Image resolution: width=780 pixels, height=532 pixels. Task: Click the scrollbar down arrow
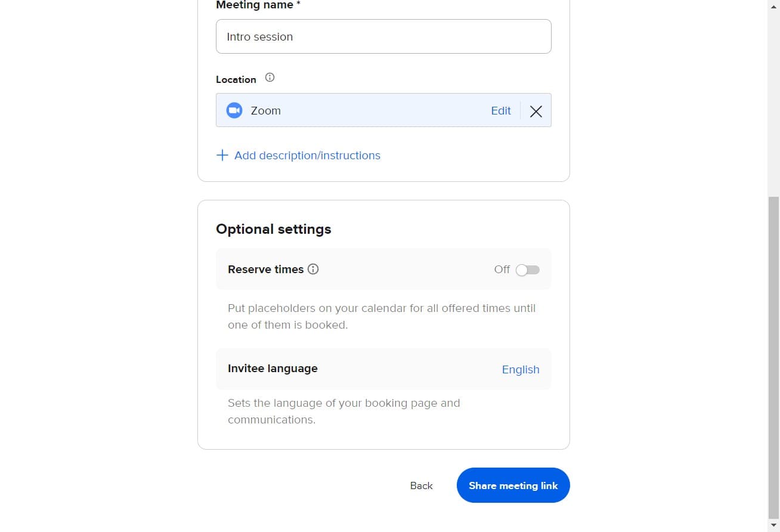(x=773, y=525)
